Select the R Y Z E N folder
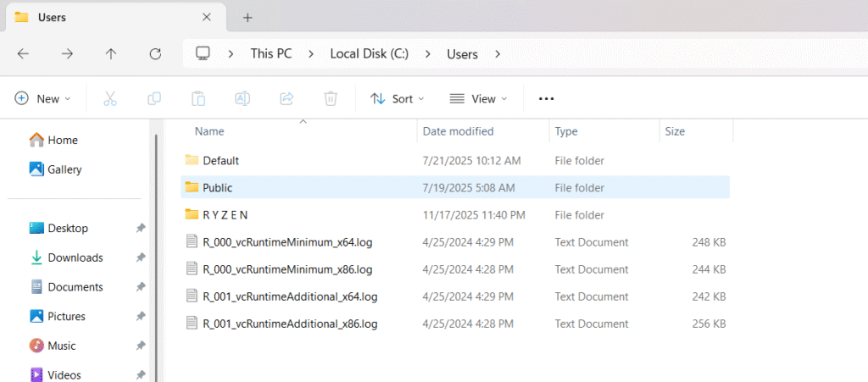 point(225,215)
